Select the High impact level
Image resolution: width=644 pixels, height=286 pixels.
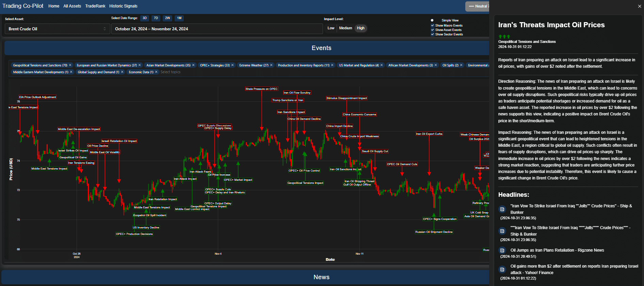click(361, 28)
